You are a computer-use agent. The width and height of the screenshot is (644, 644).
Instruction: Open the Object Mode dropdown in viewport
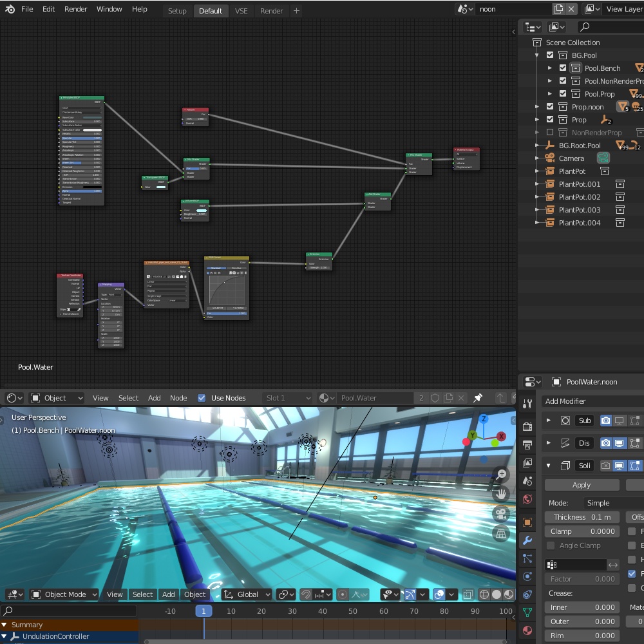click(64, 594)
